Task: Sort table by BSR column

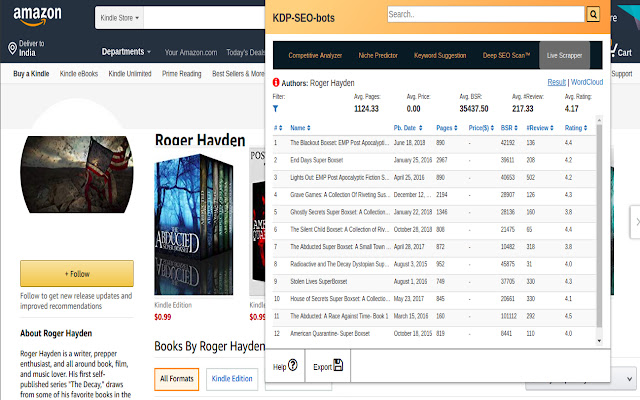Action: (509, 128)
